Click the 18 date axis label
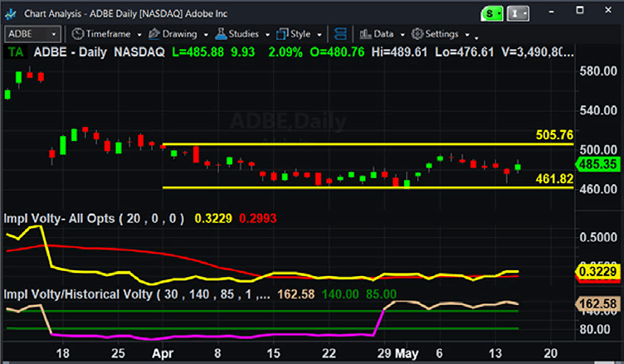The width and height of the screenshot is (624, 364). pyautogui.click(x=63, y=354)
